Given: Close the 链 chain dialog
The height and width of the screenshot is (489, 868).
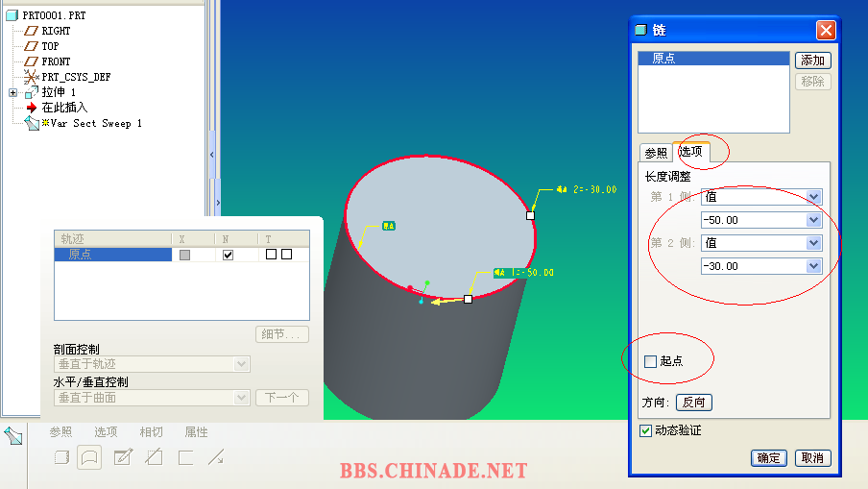Looking at the screenshot, I should pos(826,30).
